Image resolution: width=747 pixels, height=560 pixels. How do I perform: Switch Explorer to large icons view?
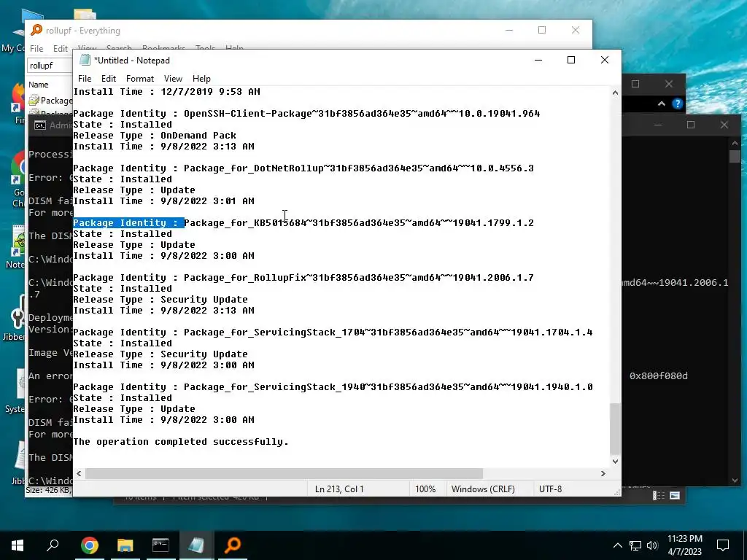click(675, 496)
